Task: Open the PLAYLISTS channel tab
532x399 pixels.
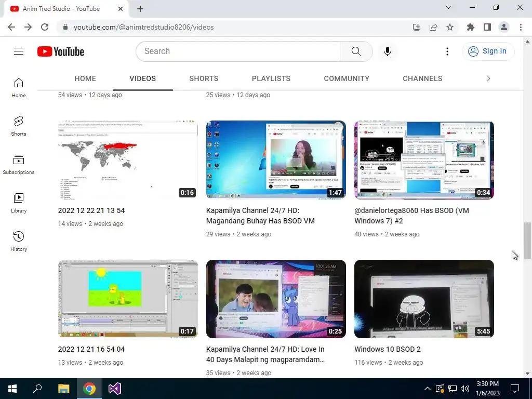Action: (x=271, y=79)
